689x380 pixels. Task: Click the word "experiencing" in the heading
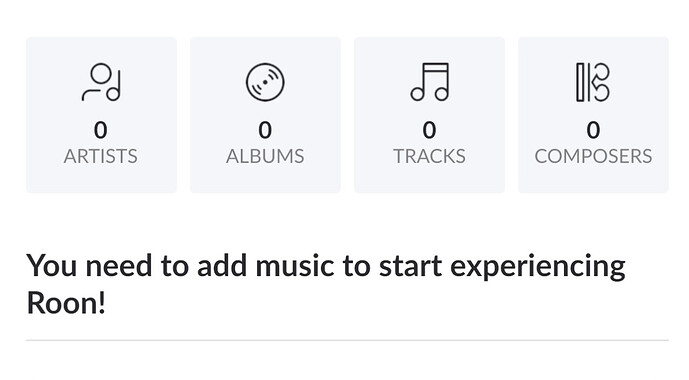click(538, 267)
